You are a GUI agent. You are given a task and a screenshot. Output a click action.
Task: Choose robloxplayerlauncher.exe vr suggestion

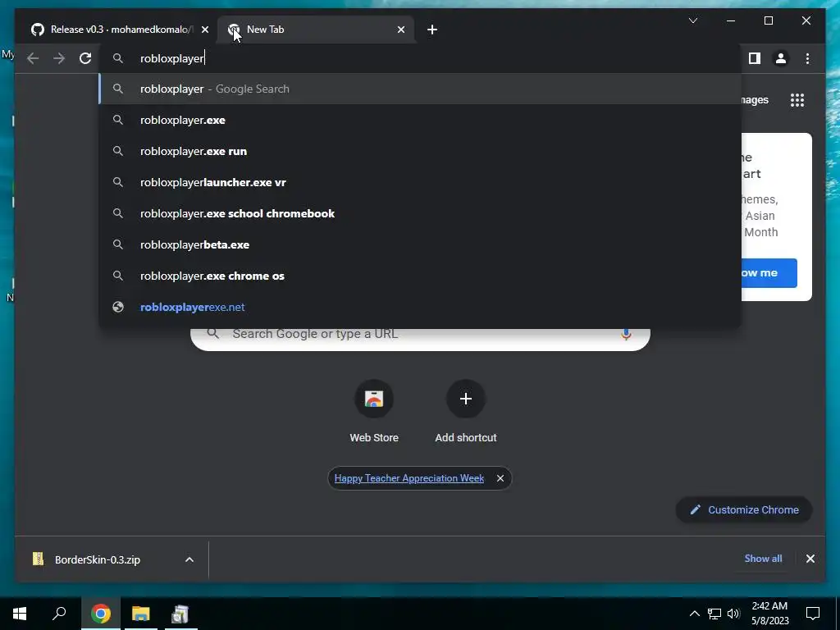point(421,182)
